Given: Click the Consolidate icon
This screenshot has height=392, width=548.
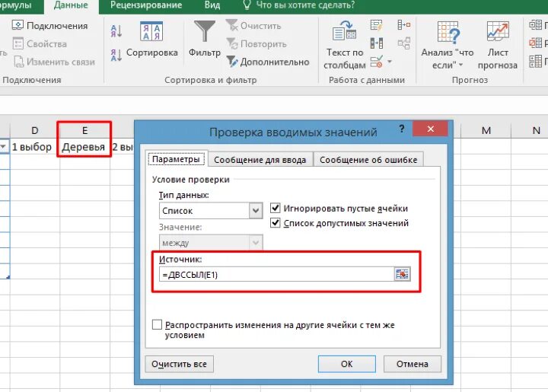Looking at the screenshot, I should pos(404,25).
